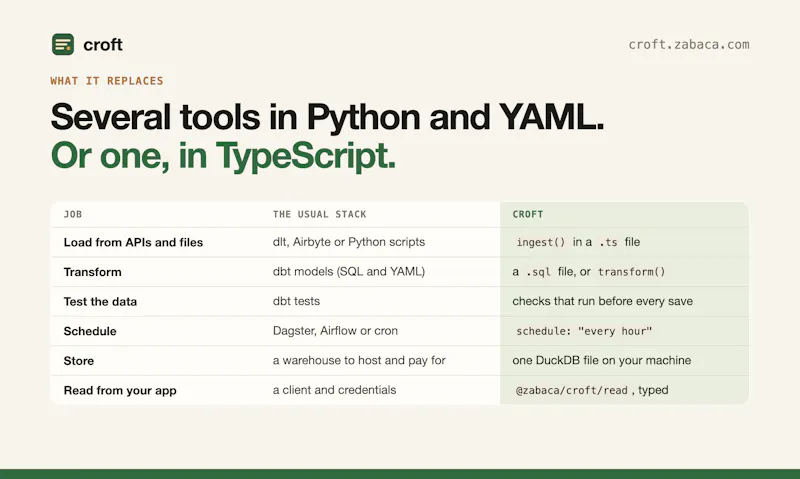Click schedule: "every hour" code snippet
800x479 pixels.
tap(584, 331)
